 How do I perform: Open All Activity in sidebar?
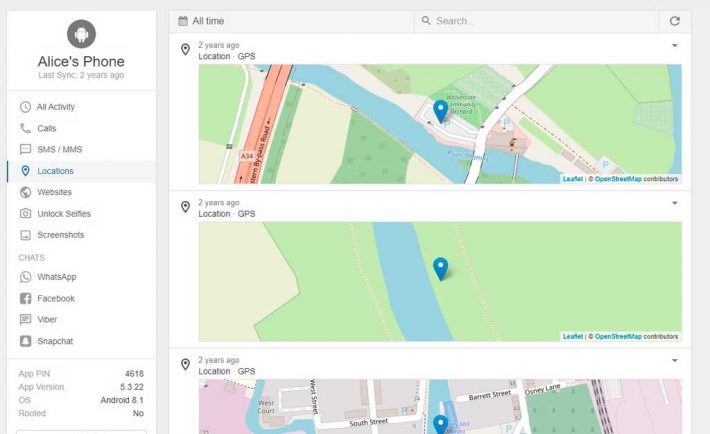pos(55,107)
